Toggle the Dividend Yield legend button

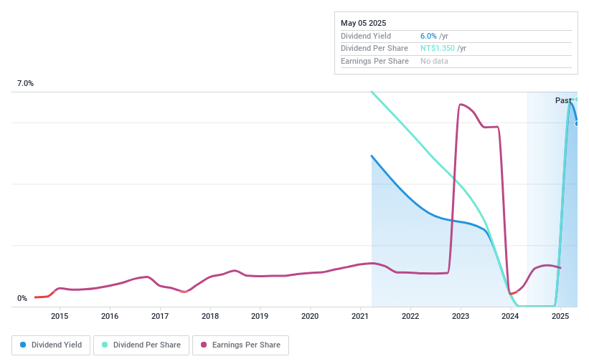click(51, 345)
